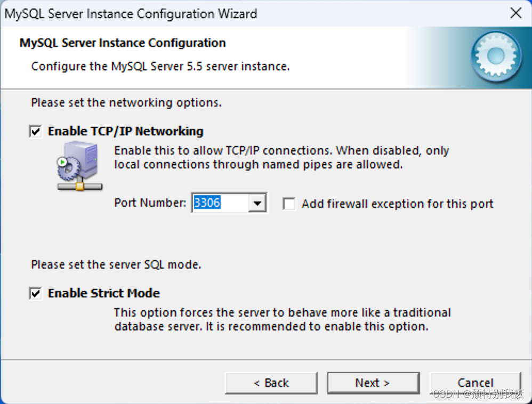Cancel the configuration wizard
This screenshot has width=532, height=404.
tap(476, 382)
